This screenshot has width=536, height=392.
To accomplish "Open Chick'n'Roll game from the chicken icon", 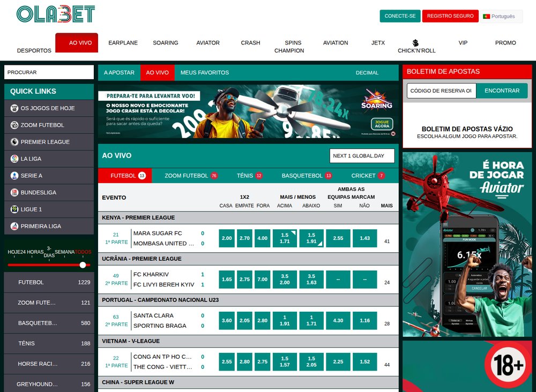I will point(415,43).
